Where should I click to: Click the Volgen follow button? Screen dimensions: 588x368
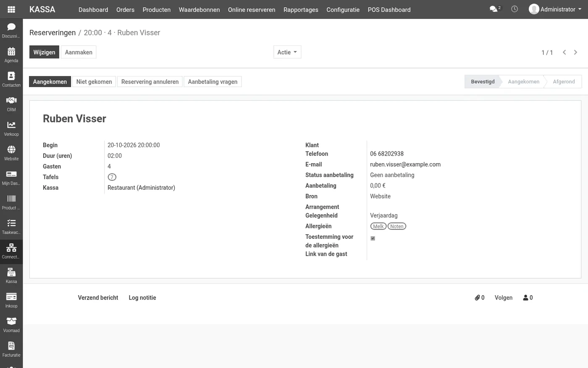(x=504, y=297)
